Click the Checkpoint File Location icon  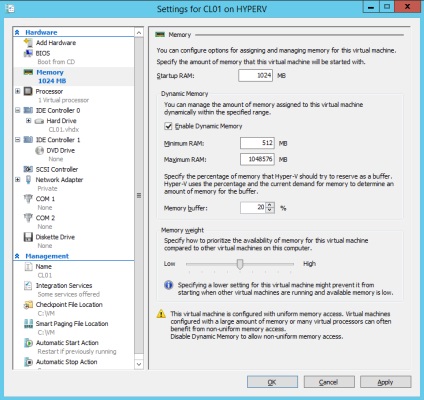click(28, 305)
